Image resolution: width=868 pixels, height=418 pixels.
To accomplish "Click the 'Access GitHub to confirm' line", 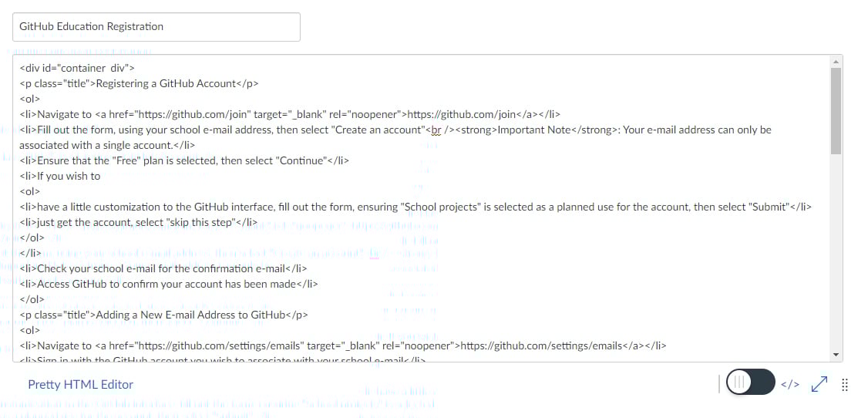I will point(169,284).
